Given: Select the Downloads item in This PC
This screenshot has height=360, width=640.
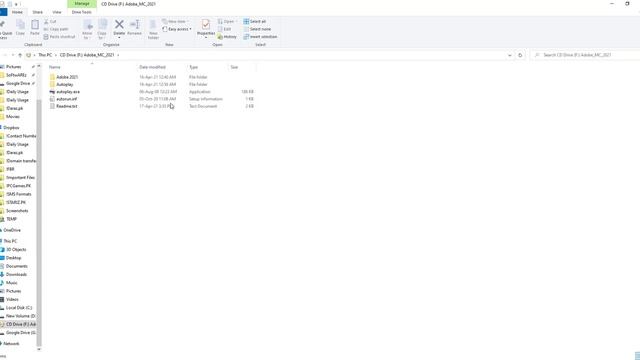Looking at the screenshot, I should coord(16,274).
